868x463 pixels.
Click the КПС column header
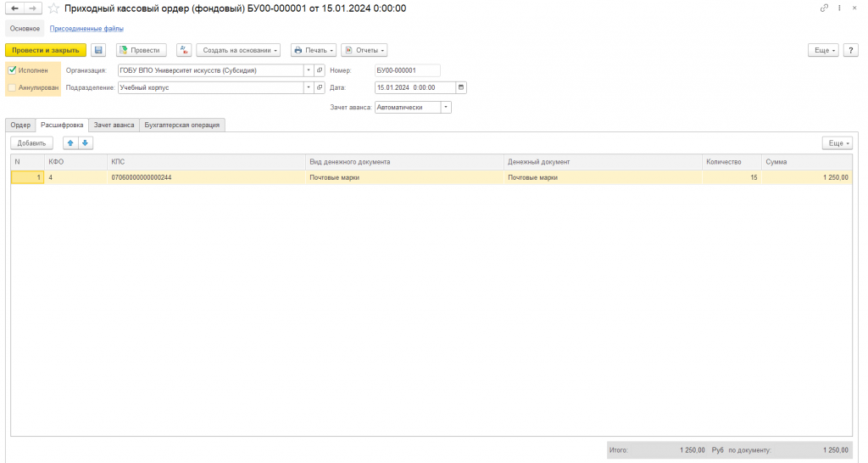coord(206,162)
